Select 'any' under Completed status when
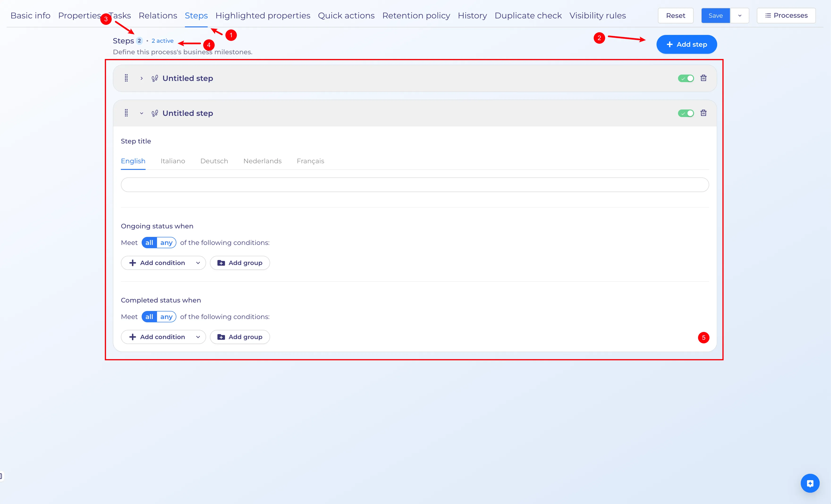Screen dimensions: 831x504 166,317
